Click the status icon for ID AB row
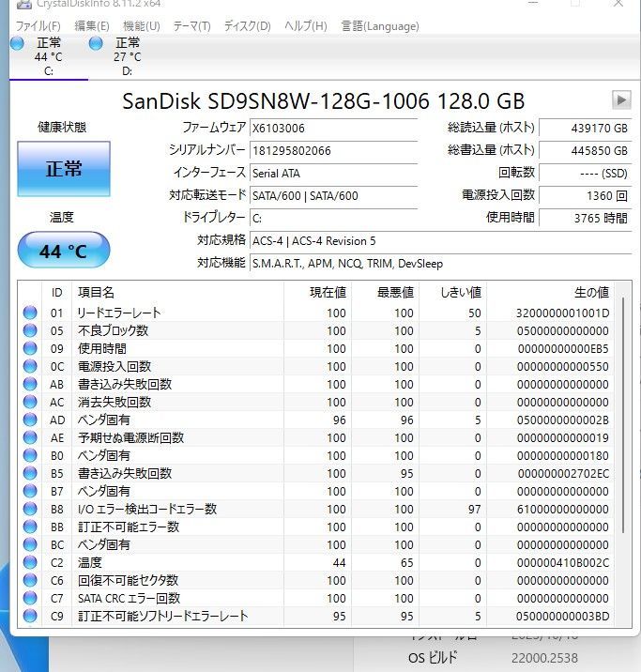The height and width of the screenshot is (672, 641). (x=30, y=384)
